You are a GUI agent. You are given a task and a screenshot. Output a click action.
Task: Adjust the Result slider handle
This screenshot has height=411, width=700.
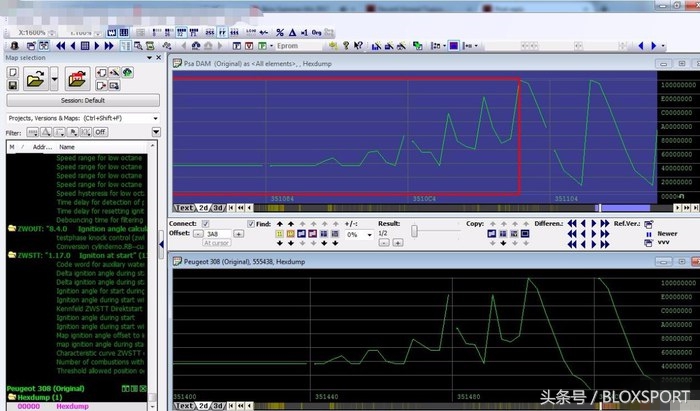[413, 233]
